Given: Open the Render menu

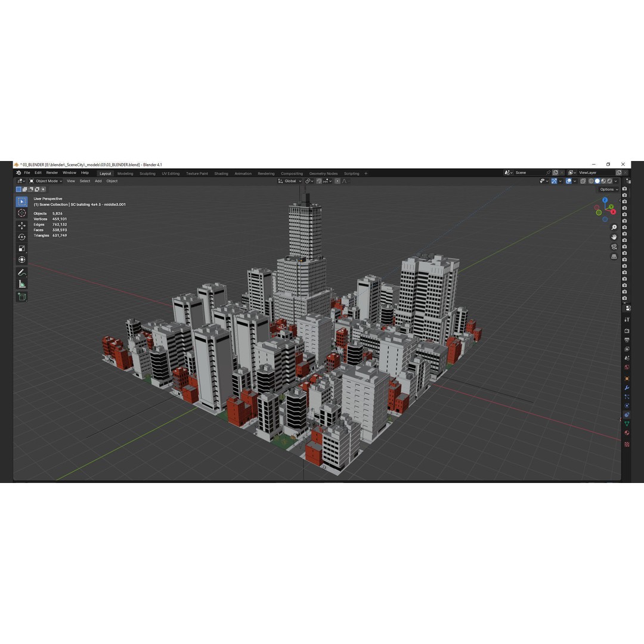Looking at the screenshot, I should 52,173.
